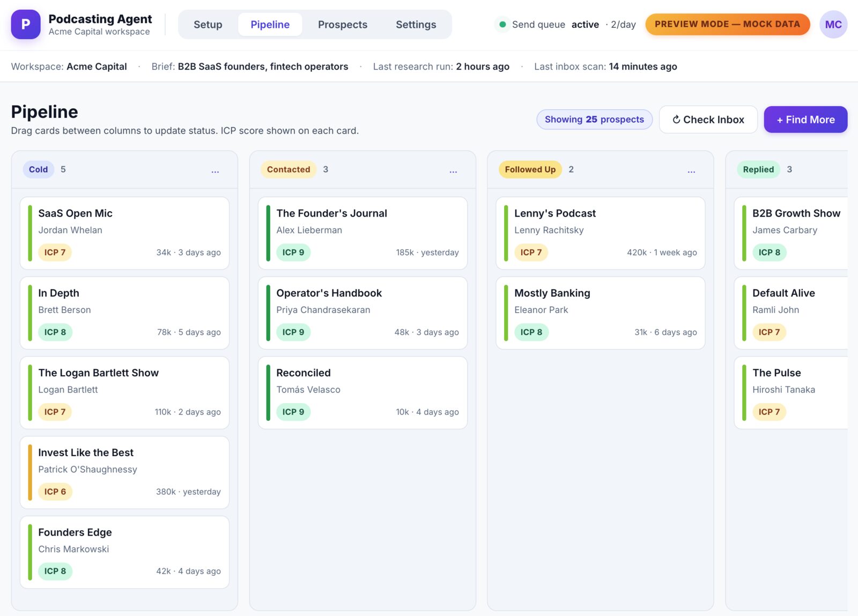This screenshot has width=858, height=616.
Task: Open the Default Alive card
Action: [x=791, y=313]
